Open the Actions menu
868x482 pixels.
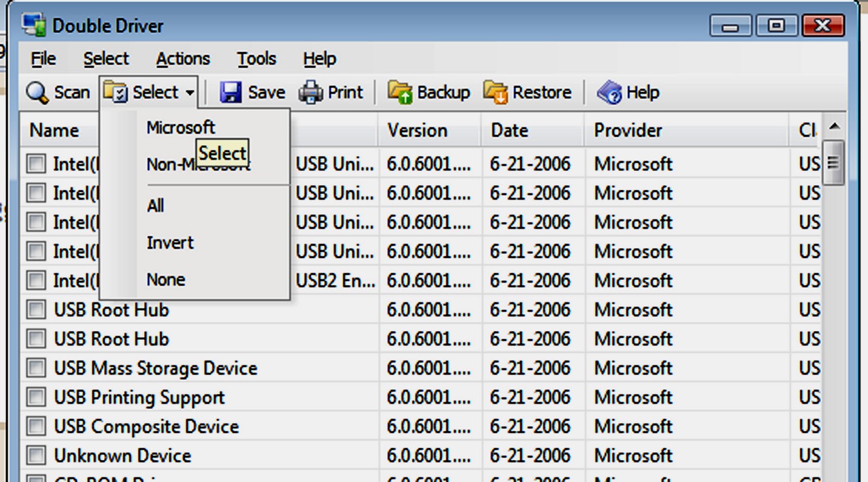183,59
